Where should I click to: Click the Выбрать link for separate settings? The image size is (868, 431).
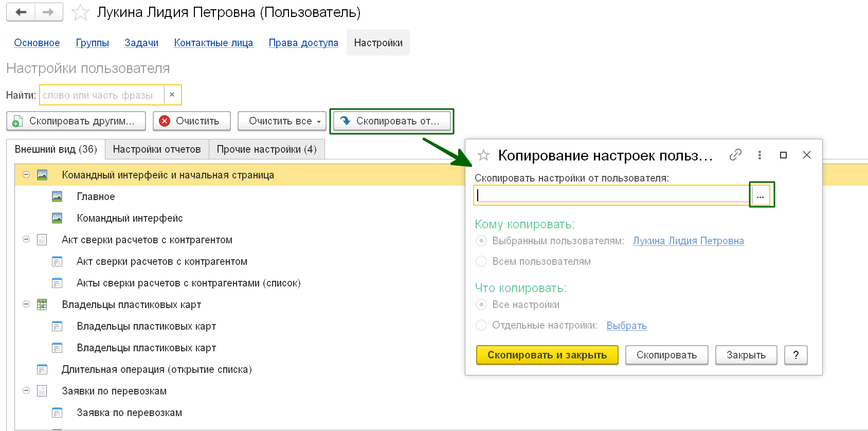pyautogui.click(x=627, y=326)
